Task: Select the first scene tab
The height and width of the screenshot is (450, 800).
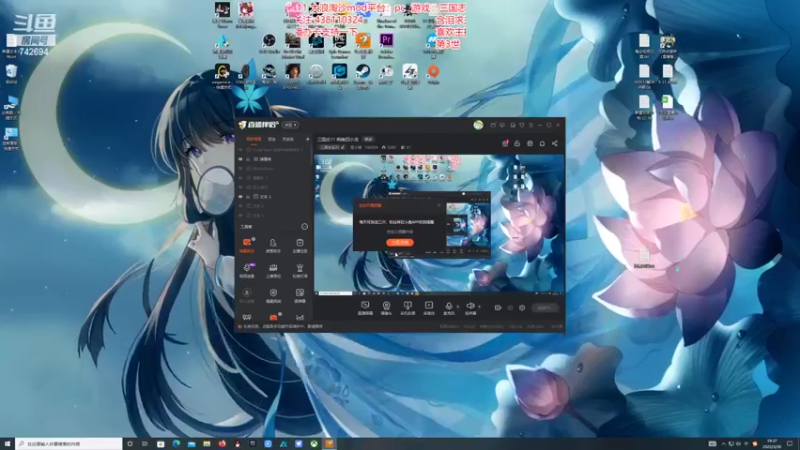Action: (x=254, y=139)
